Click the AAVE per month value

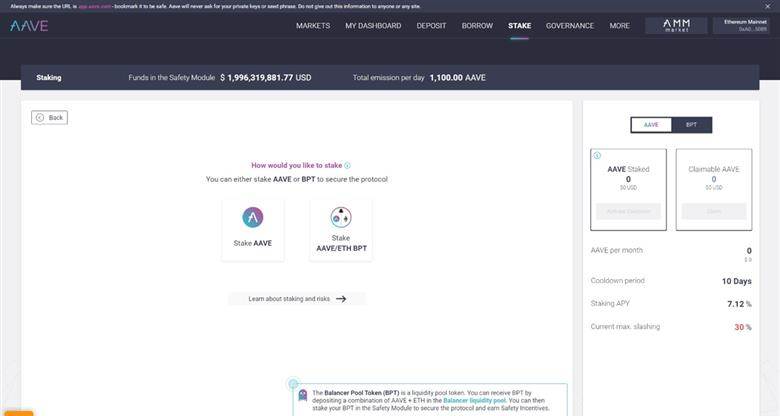pos(749,251)
